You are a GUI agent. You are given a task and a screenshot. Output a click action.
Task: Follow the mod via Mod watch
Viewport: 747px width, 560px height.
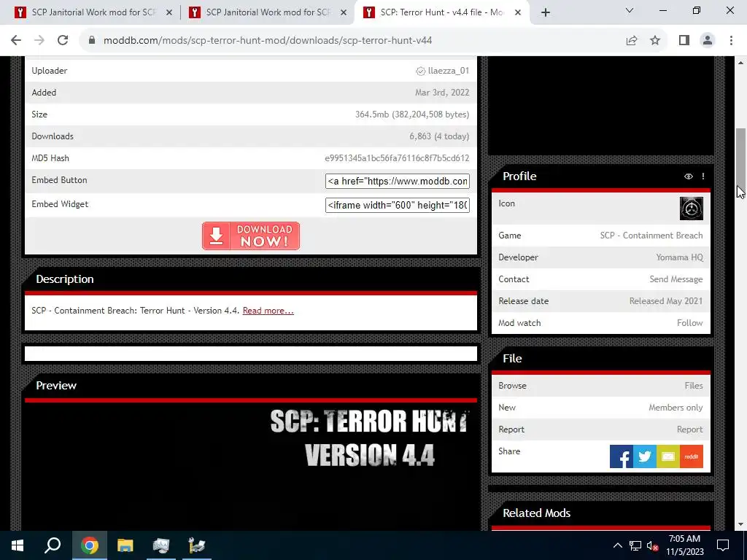click(x=690, y=323)
